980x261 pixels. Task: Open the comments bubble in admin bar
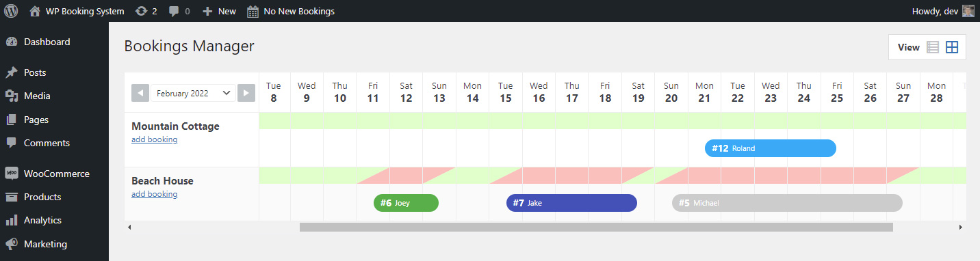click(174, 12)
